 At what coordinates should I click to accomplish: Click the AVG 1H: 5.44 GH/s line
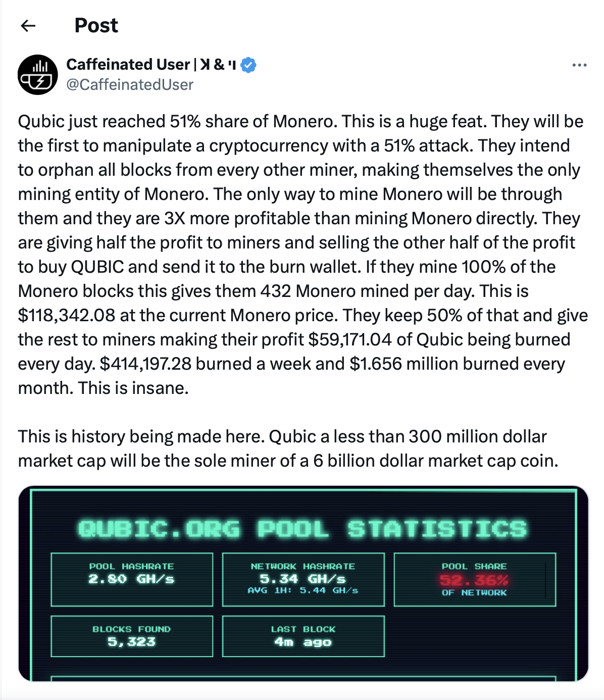303,590
